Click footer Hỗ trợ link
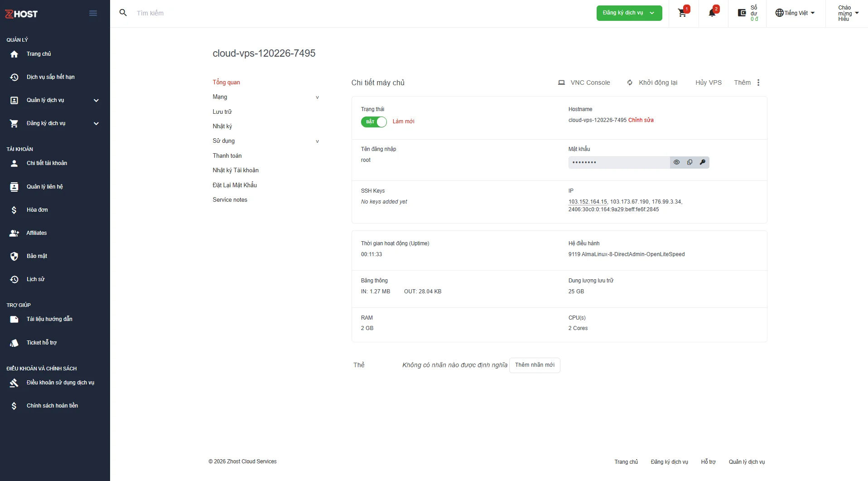Image resolution: width=868 pixels, height=481 pixels. [708, 462]
